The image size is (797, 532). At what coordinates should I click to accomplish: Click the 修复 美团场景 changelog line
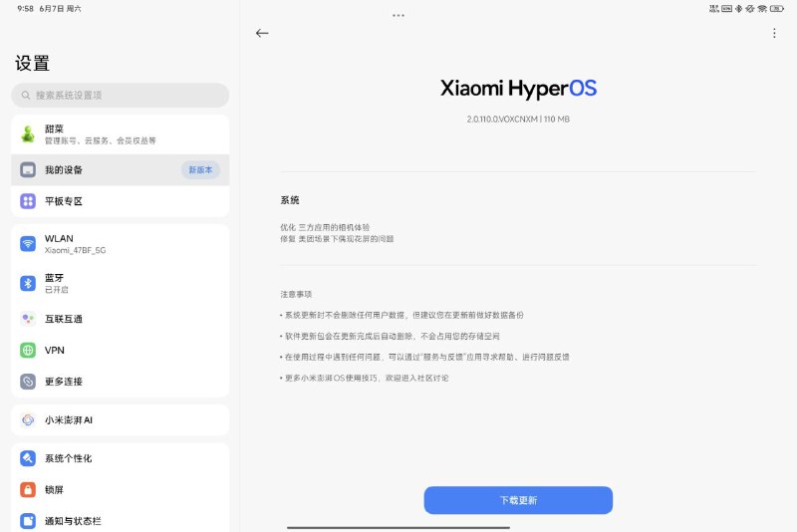click(337, 239)
